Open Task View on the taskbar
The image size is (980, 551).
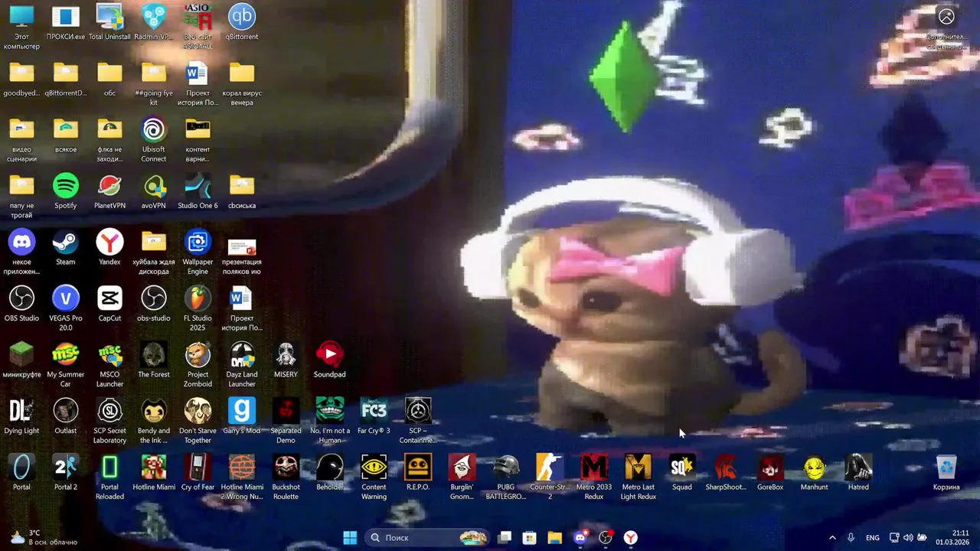(505, 537)
